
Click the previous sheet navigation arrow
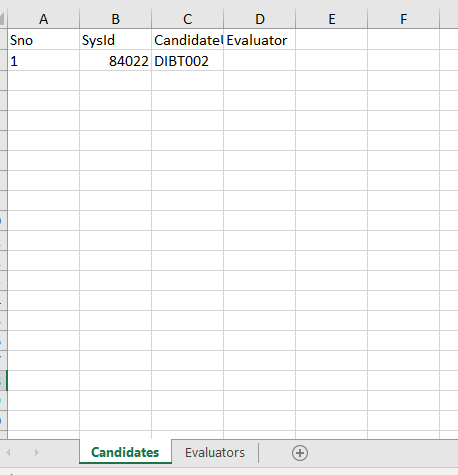8,453
